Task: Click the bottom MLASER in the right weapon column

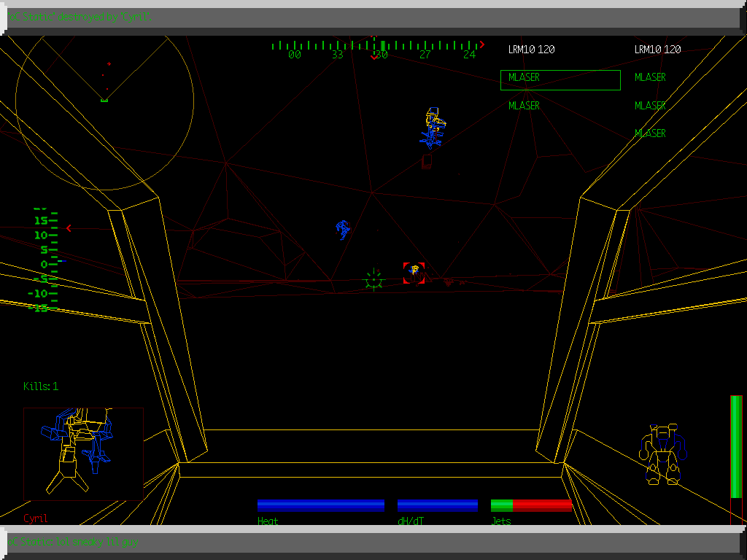Action: pyautogui.click(x=650, y=133)
